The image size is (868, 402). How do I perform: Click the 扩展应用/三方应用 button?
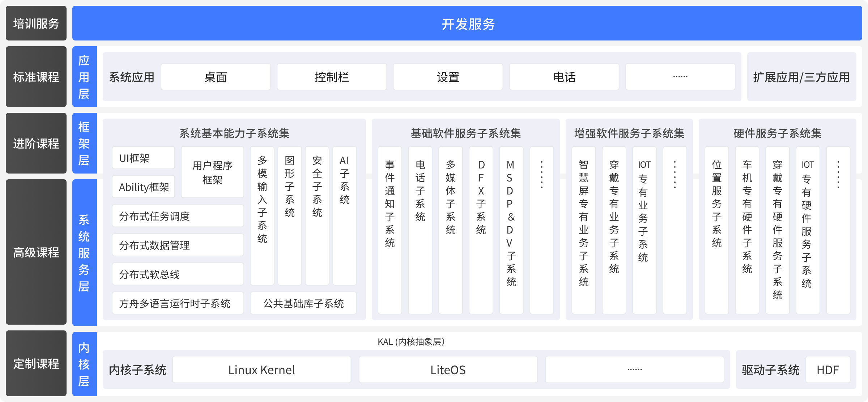click(801, 77)
